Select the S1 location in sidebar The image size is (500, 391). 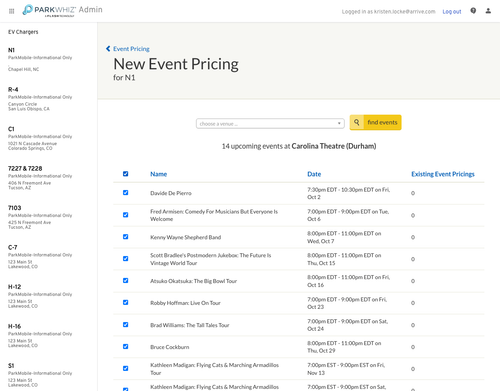(x=40, y=375)
